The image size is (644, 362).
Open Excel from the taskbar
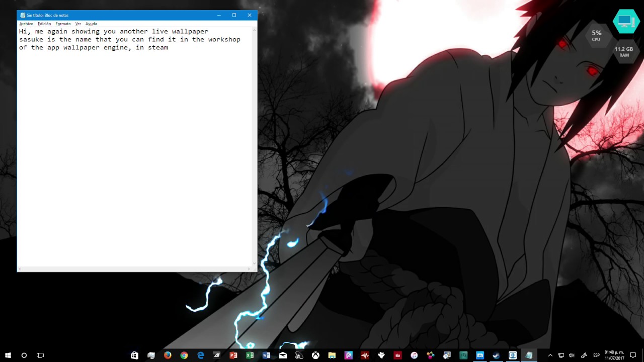tap(250, 355)
